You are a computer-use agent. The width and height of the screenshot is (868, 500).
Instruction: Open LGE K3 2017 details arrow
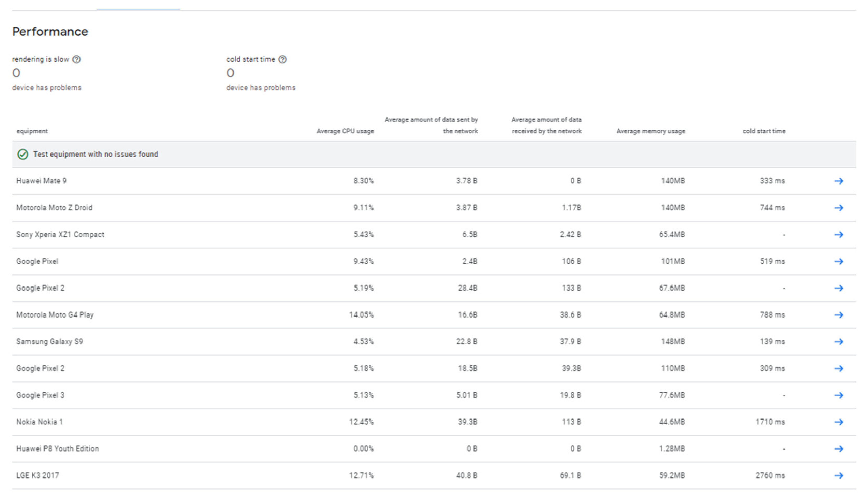[838, 476]
